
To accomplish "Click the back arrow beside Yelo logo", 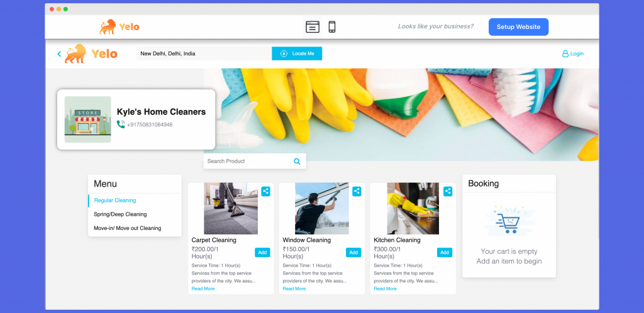I will coord(59,54).
